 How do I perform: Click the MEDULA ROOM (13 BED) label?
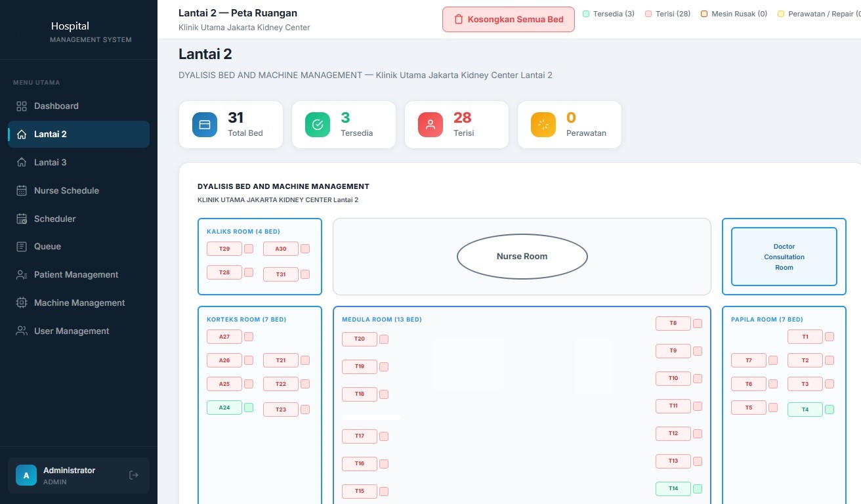click(382, 320)
